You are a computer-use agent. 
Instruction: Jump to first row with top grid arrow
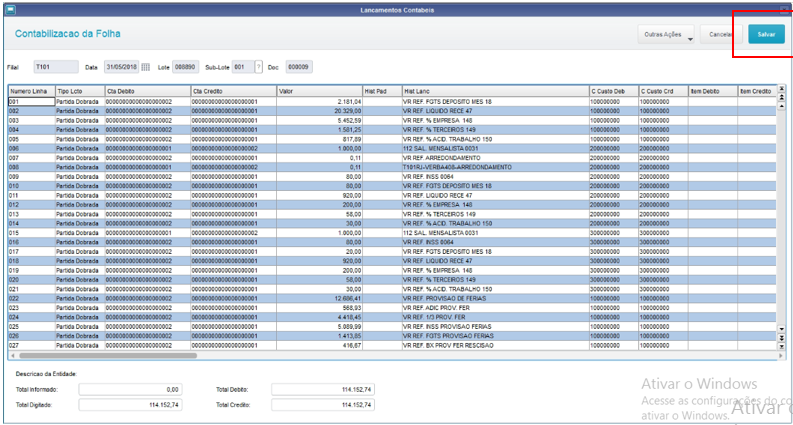(781, 88)
